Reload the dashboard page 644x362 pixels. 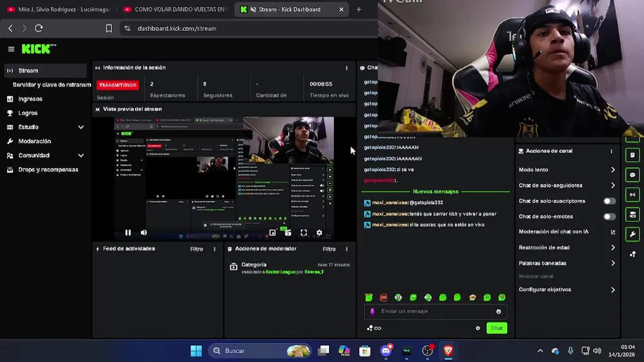coord(39,29)
